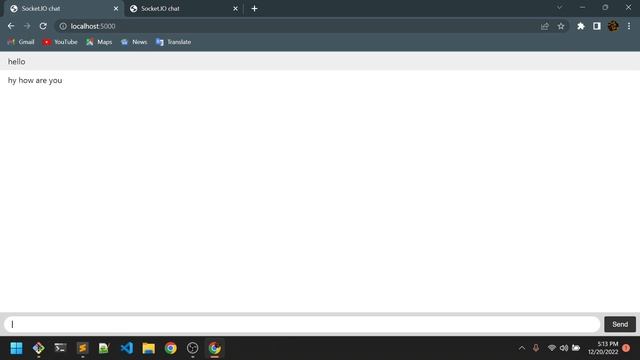Open the Extensions puzzle icon
This screenshot has width=640, height=360.
(581, 26)
